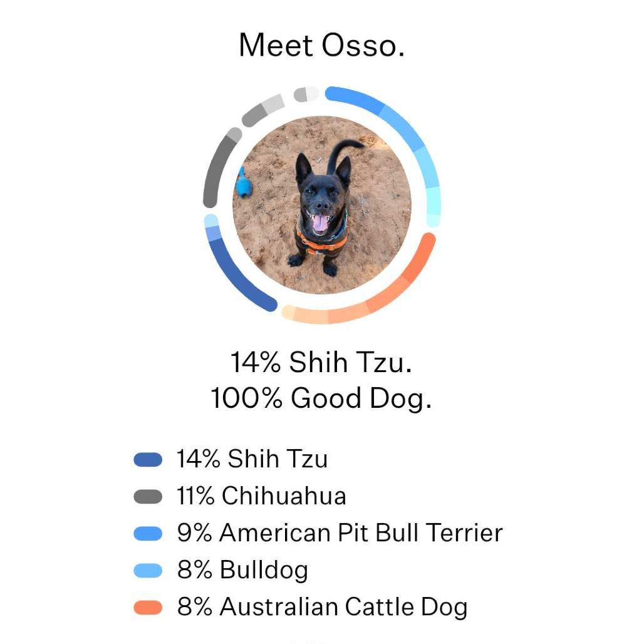Click the orange Australian Cattle Dog legend swatch

[x=148, y=608]
